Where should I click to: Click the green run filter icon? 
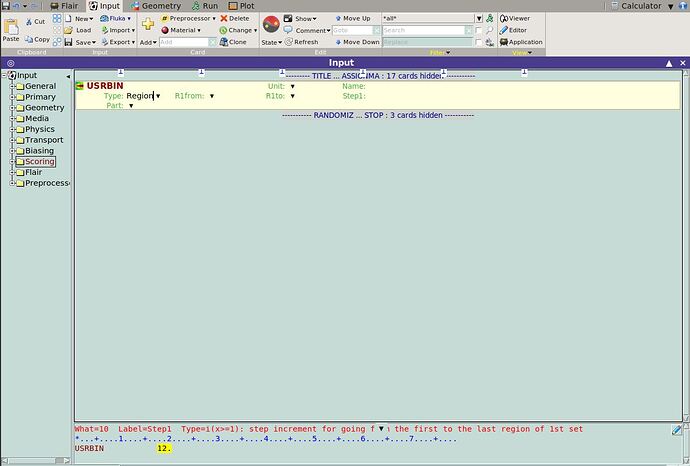(x=490, y=18)
